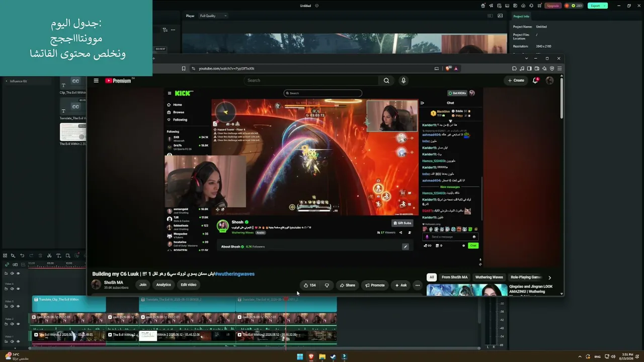
Task: Click the Edit video button
Action: tap(189, 285)
